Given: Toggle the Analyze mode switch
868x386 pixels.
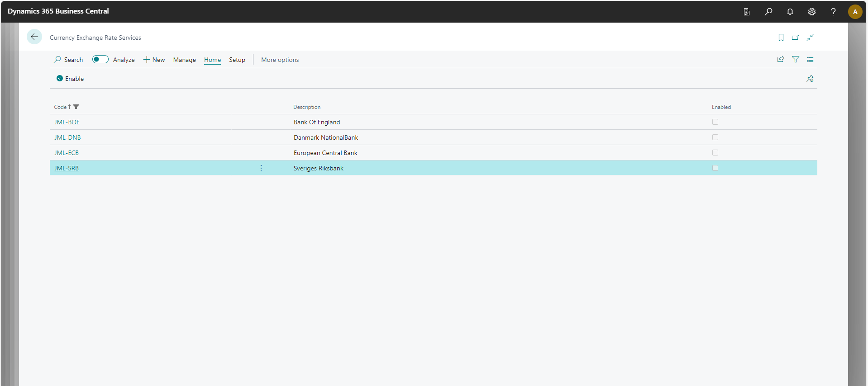Looking at the screenshot, I should point(100,60).
